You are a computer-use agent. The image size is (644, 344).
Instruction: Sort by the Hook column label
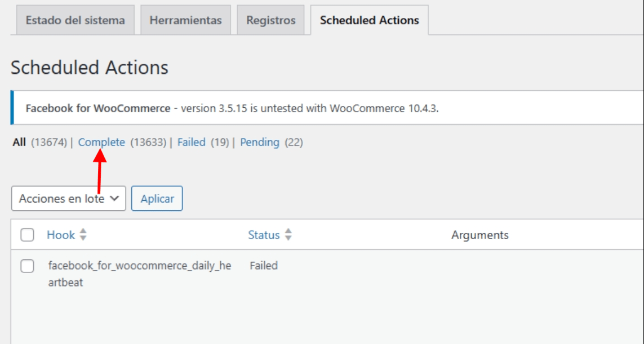pyautogui.click(x=61, y=235)
